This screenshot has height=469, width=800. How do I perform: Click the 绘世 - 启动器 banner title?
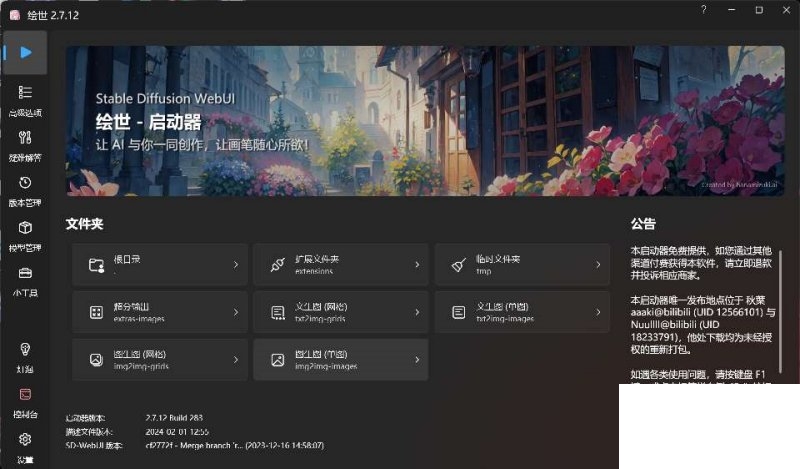(x=148, y=122)
